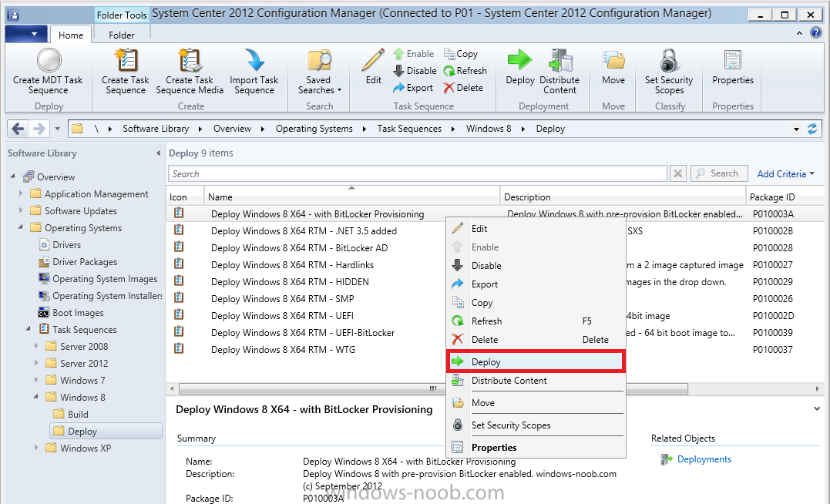Switch to the Folder ribbon tab

coord(122,35)
